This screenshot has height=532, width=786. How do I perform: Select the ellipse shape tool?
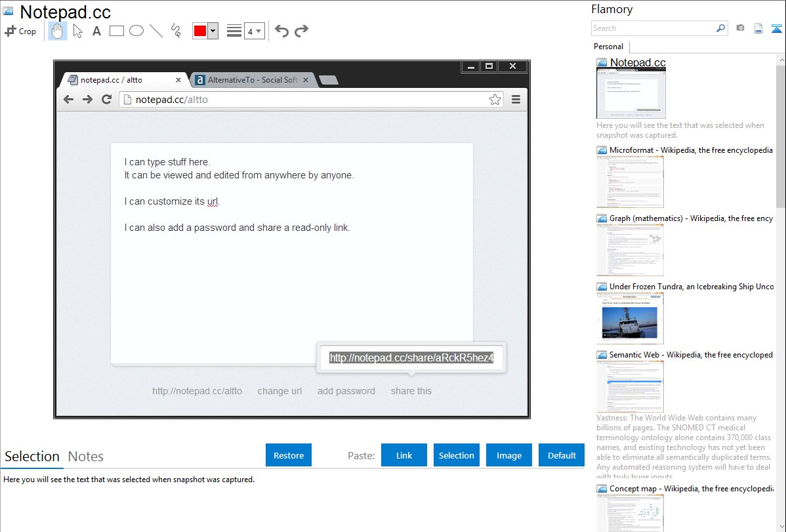(x=136, y=31)
